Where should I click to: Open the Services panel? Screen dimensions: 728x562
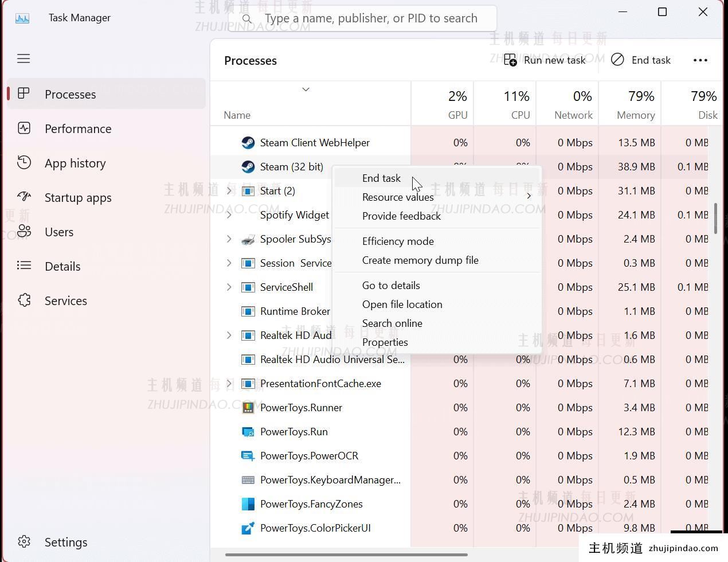point(65,300)
